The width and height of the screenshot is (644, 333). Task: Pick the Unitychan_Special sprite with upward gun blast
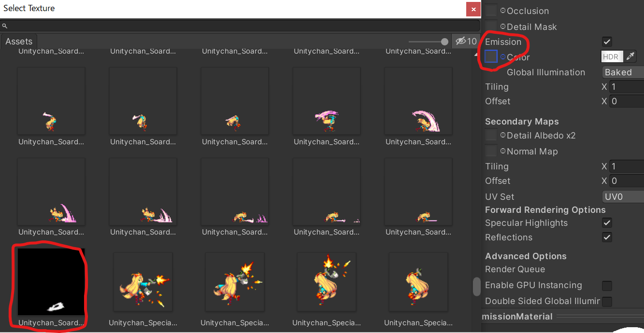[x=327, y=282]
